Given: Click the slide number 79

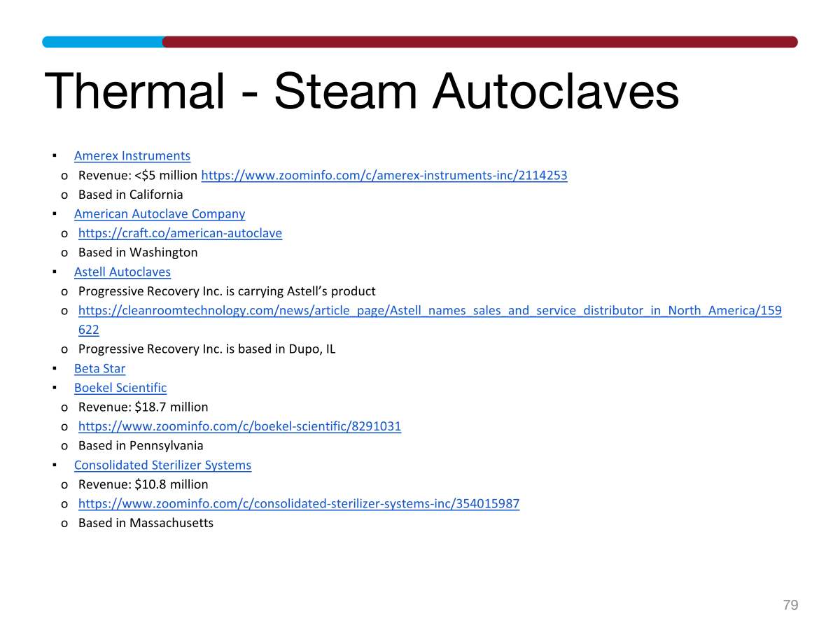Looking at the screenshot, I should pyautogui.click(x=790, y=605).
